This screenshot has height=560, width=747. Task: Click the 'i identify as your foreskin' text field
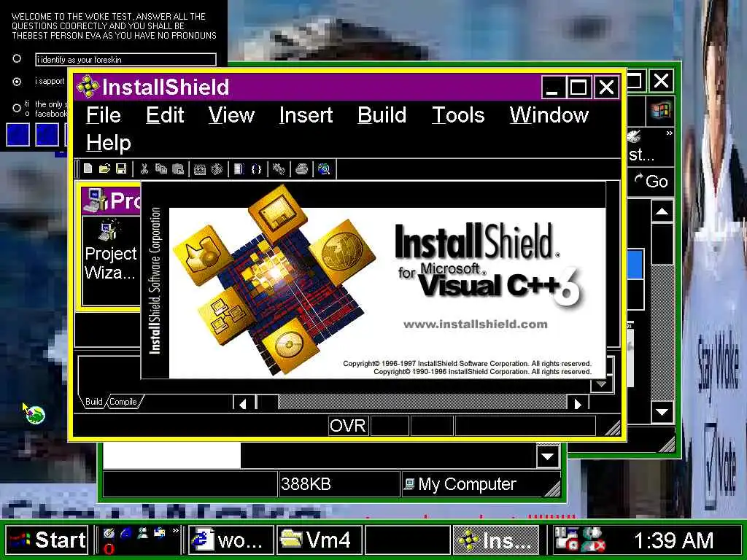125,60
